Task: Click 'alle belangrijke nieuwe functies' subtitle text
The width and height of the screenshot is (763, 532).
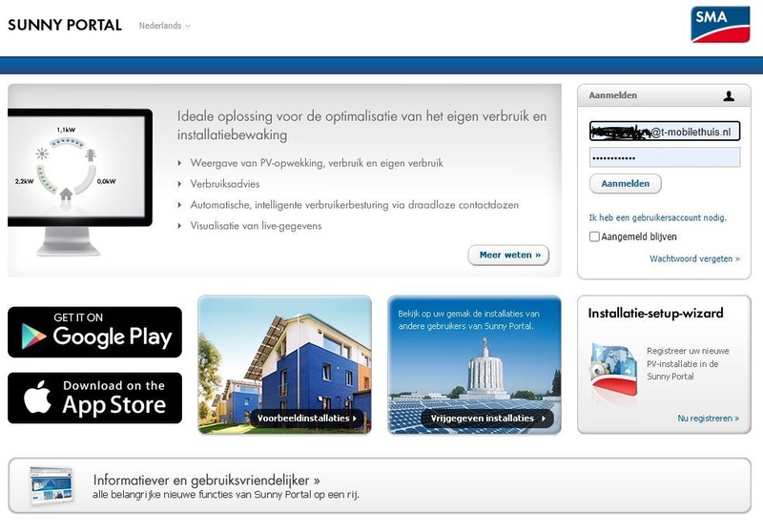Action: coord(226,495)
